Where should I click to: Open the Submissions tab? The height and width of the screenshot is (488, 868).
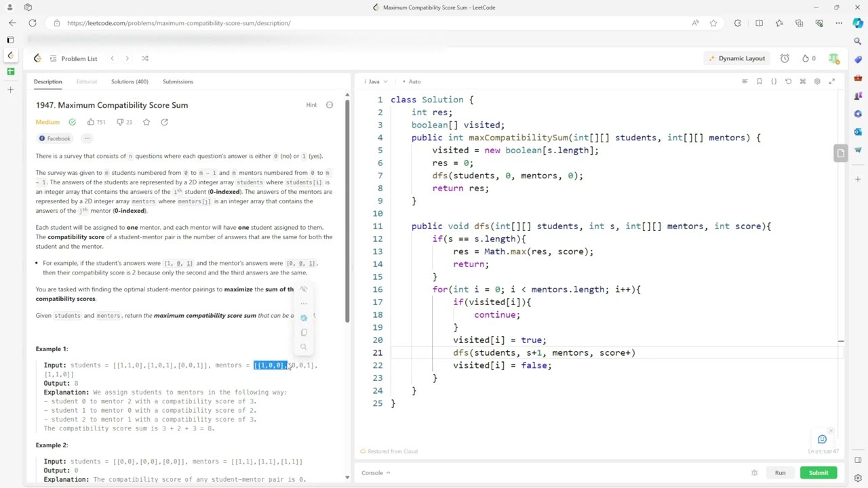(178, 81)
